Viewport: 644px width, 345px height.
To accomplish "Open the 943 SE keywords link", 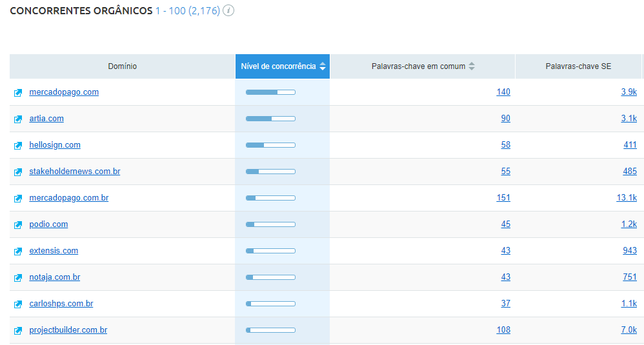I will [x=630, y=251].
